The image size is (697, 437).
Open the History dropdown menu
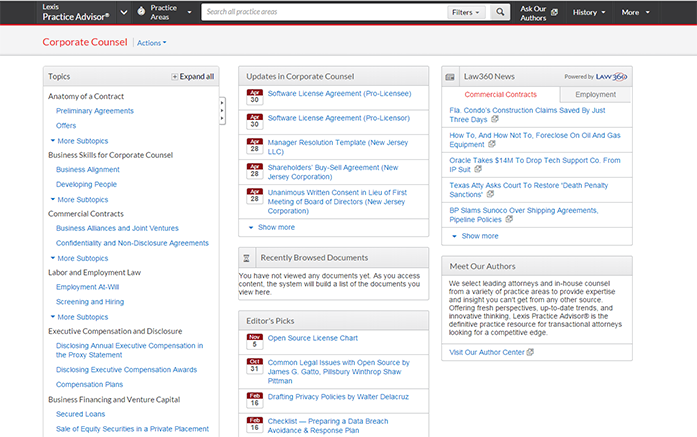tap(589, 12)
